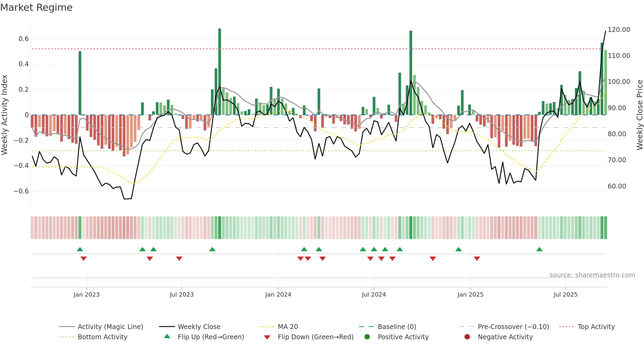Click the tallest green bar near Sep 2023
Screen dimensions: 644x362
[219, 72]
